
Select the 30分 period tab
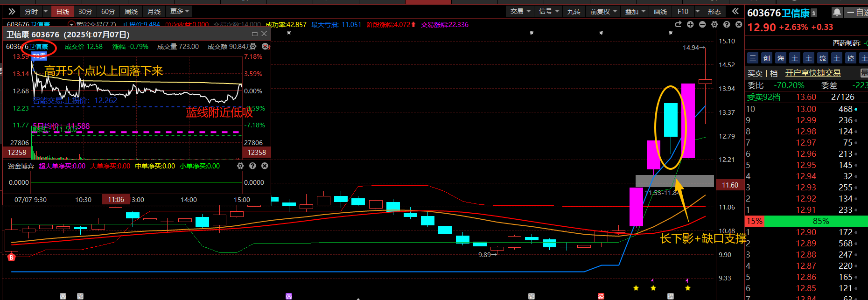pyautogui.click(x=85, y=11)
